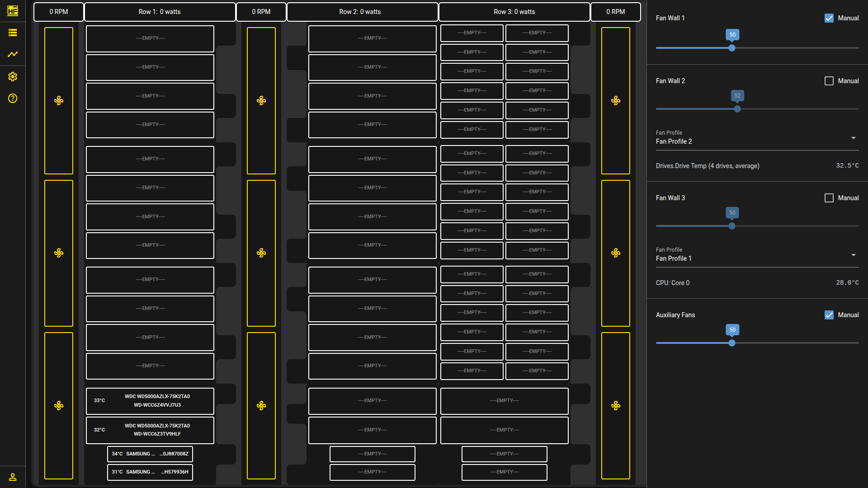Enable Manual checkbox for Fan Wall 3
Viewport: 868px width, 488px height.
pos(829,198)
